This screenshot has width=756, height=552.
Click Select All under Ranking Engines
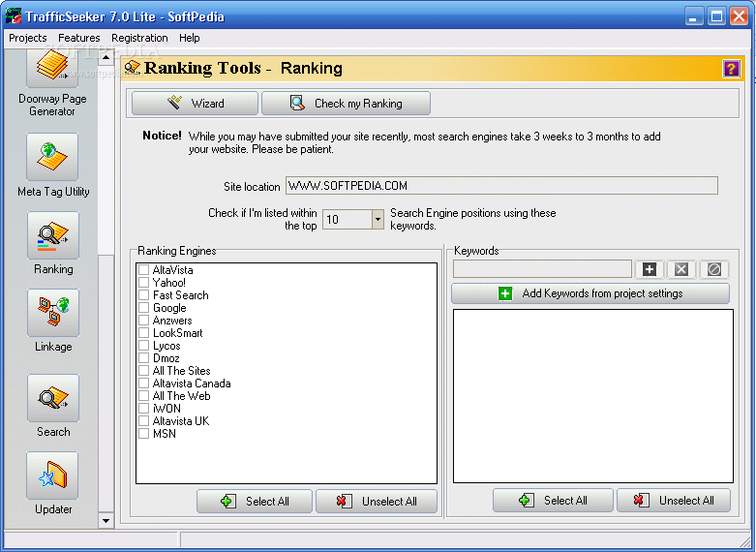coord(254,502)
